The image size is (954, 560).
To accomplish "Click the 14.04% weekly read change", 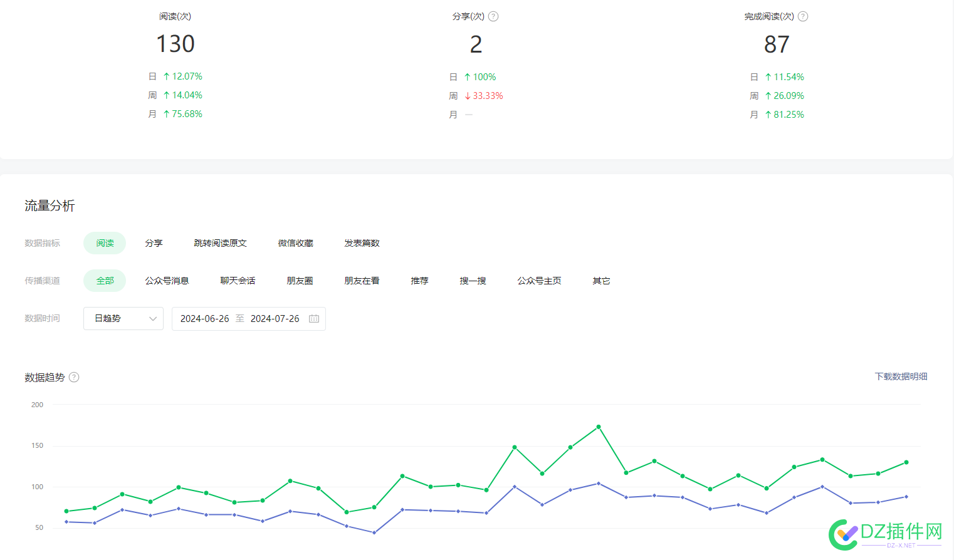I will pyautogui.click(x=187, y=95).
